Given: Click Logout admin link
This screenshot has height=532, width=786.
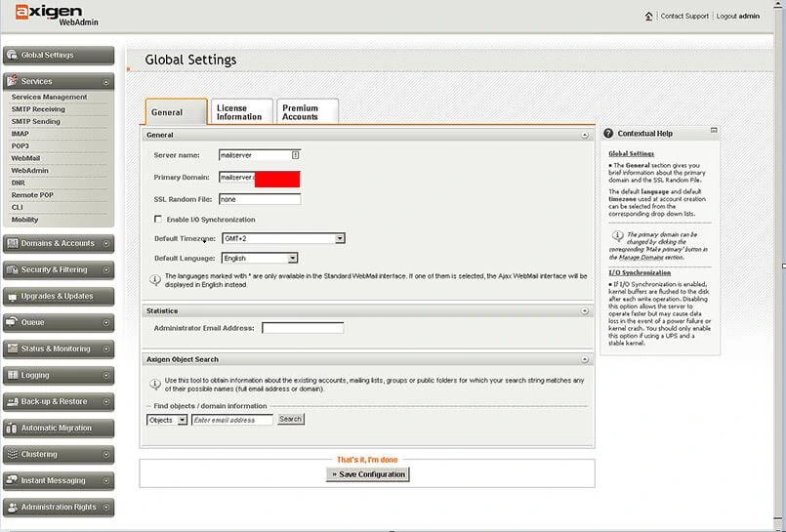Looking at the screenshot, I should point(738,16).
